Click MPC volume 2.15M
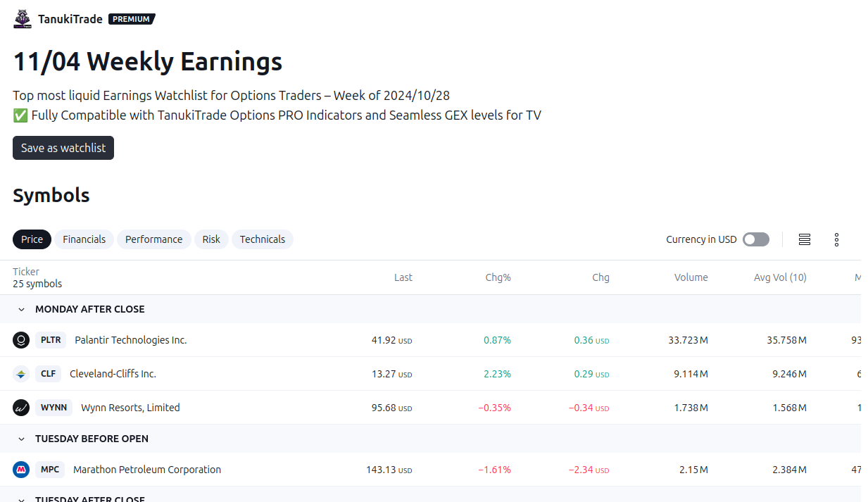This screenshot has width=868, height=502. [693, 470]
